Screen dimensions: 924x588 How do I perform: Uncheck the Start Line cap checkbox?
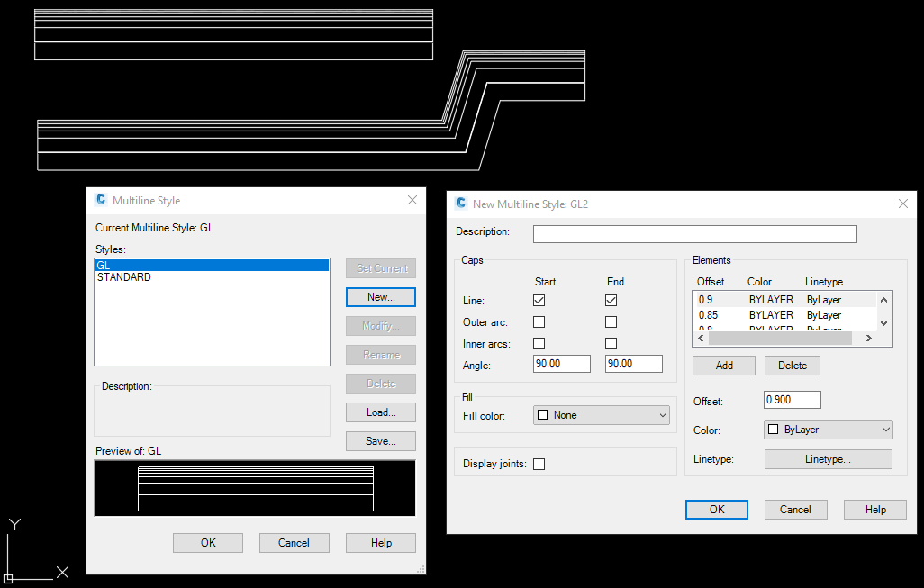(539, 300)
